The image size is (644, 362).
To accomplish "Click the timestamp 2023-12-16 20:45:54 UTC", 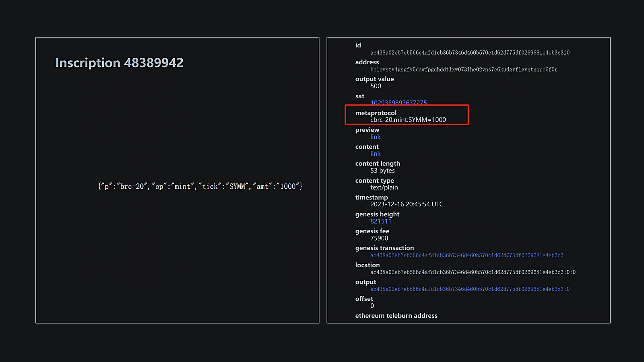I will tap(407, 204).
